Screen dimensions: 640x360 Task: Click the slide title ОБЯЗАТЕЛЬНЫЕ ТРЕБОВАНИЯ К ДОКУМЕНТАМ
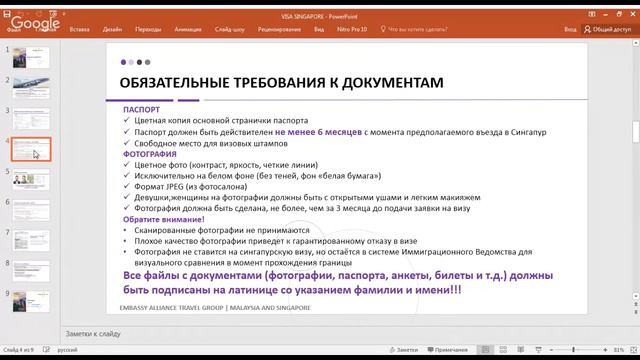coord(281,83)
